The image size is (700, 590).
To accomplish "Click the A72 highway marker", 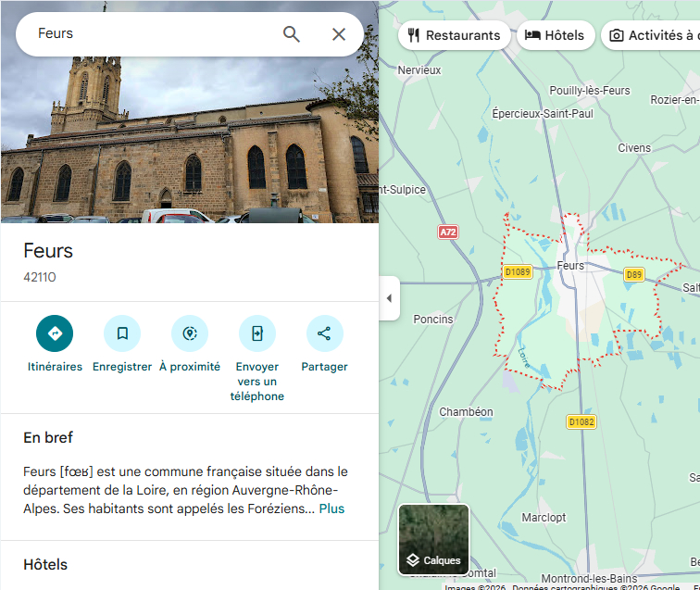I will (x=448, y=232).
